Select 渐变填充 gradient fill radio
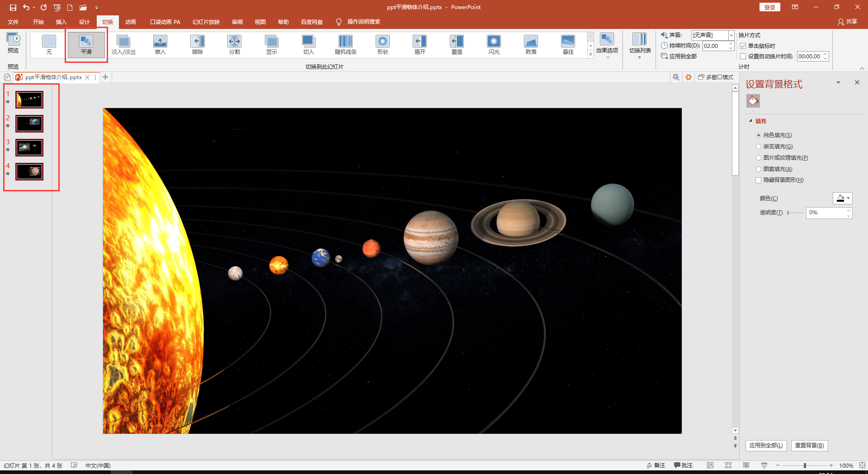This screenshot has width=868, height=474. [x=759, y=147]
